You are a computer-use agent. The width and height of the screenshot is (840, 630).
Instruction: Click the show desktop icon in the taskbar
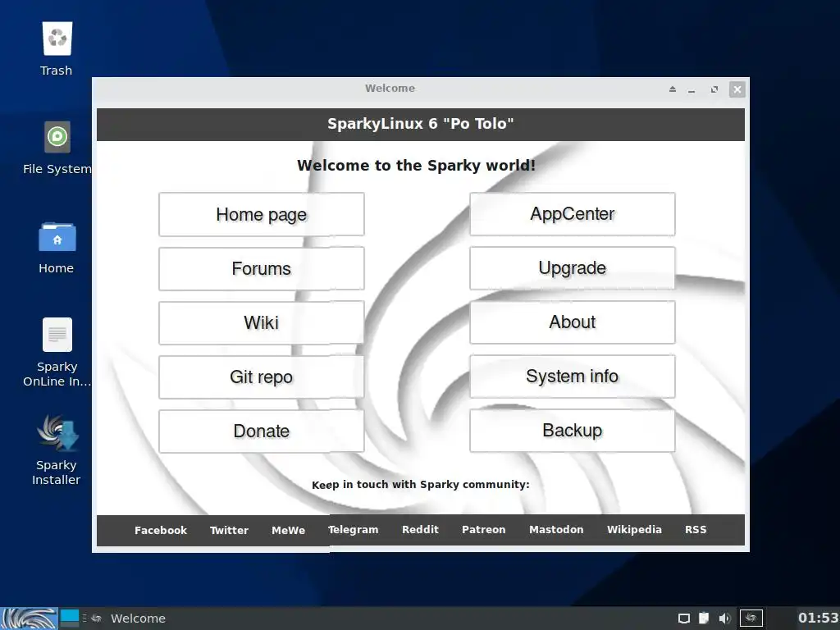point(70,619)
